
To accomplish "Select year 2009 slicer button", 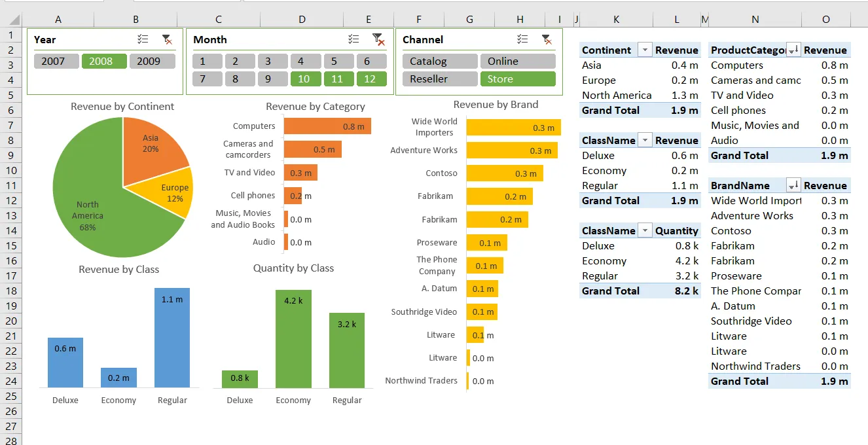I will pyautogui.click(x=152, y=62).
